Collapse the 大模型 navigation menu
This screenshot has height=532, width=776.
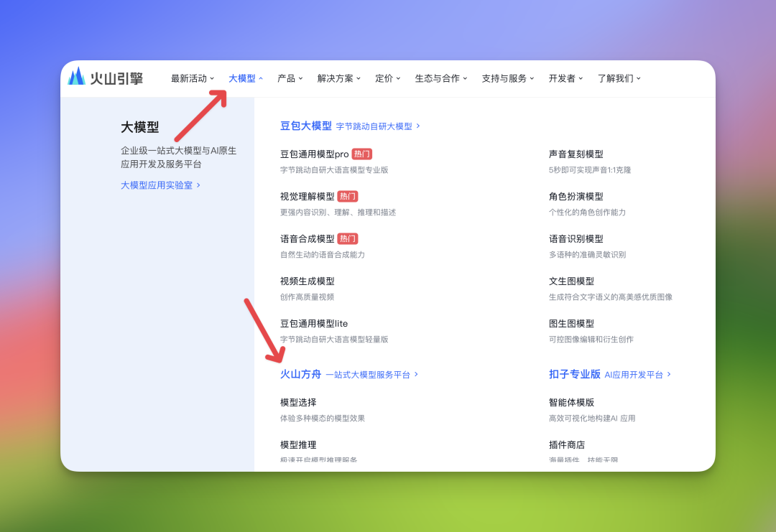coord(246,78)
